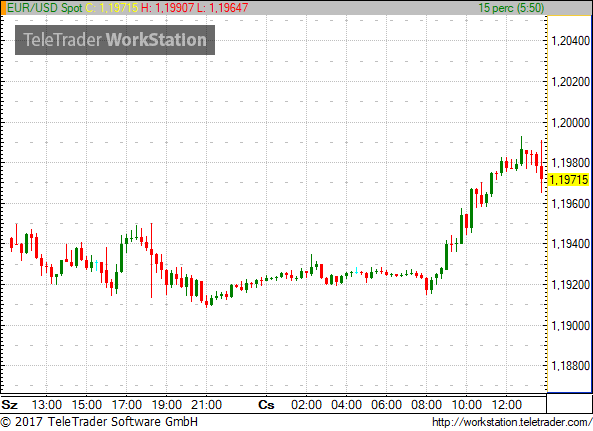
Task: Click the H: 1,19907 high value in header
Action: (x=168, y=8)
